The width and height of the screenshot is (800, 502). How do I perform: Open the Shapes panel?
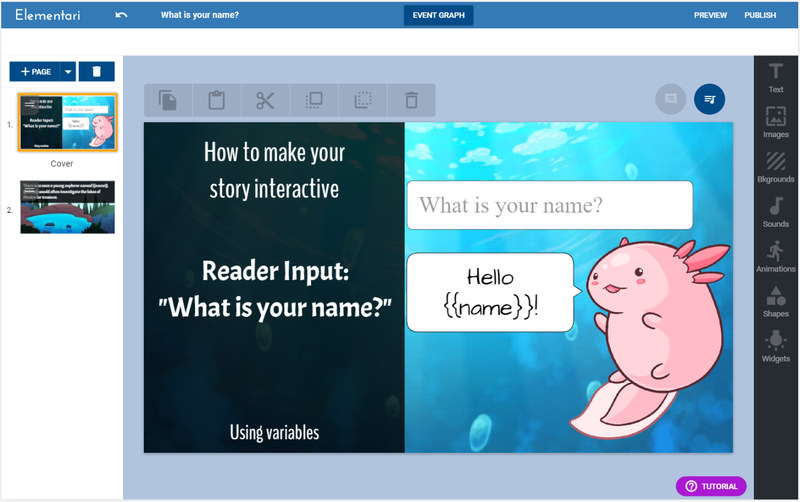[x=776, y=302]
